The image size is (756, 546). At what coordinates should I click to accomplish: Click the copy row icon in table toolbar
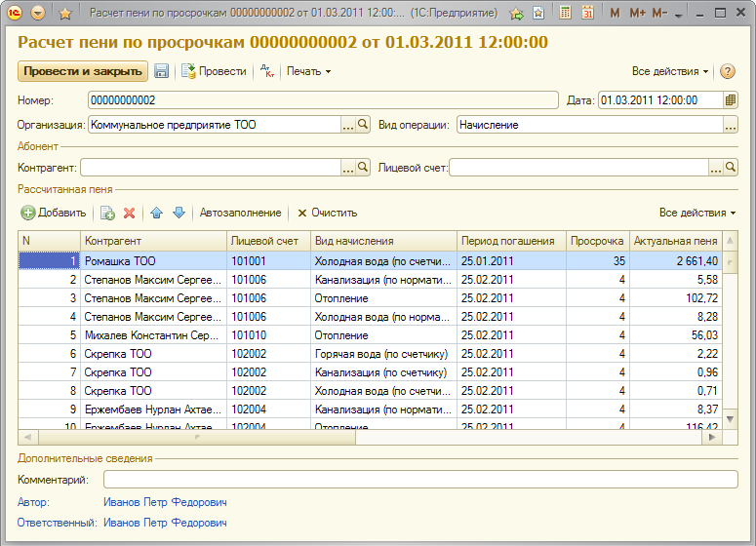click(x=107, y=213)
